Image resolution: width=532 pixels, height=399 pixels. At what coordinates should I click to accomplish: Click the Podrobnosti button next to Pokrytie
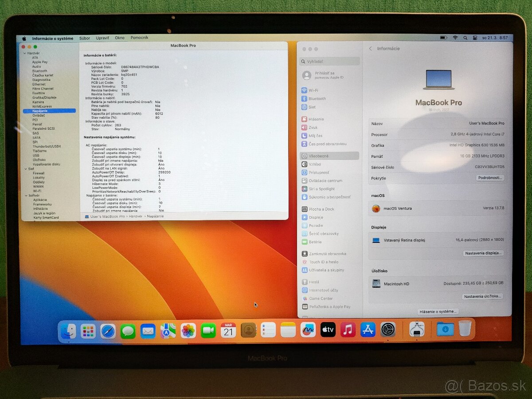point(490,178)
